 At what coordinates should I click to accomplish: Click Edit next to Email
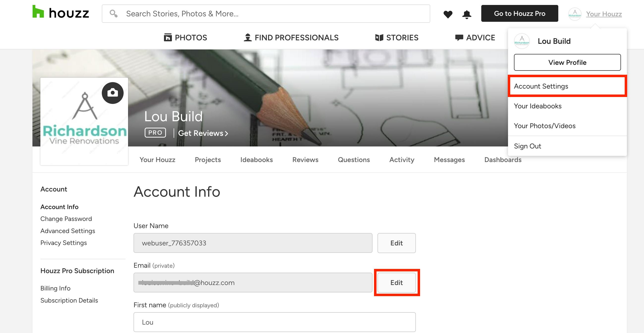[x=397, y=282]
